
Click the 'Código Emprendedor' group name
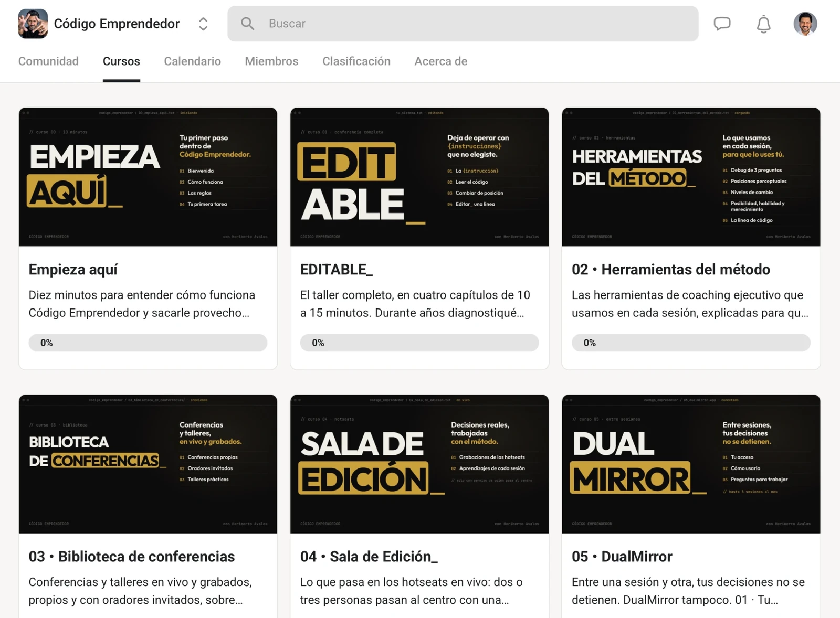(117, 24)
